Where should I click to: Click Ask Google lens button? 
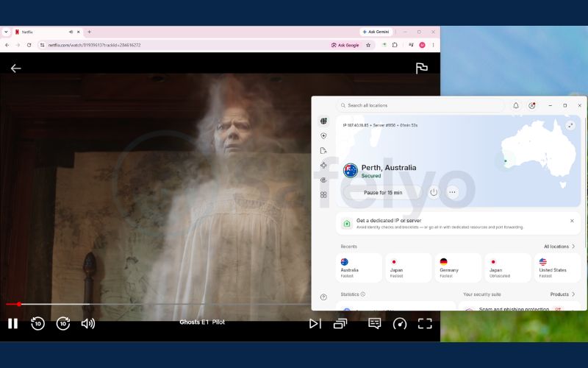click(x=345, y=45)
